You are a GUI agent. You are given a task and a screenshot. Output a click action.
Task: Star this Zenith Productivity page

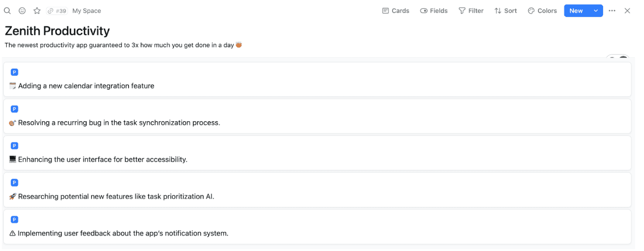pyautogui.click(x=37, y=11)
